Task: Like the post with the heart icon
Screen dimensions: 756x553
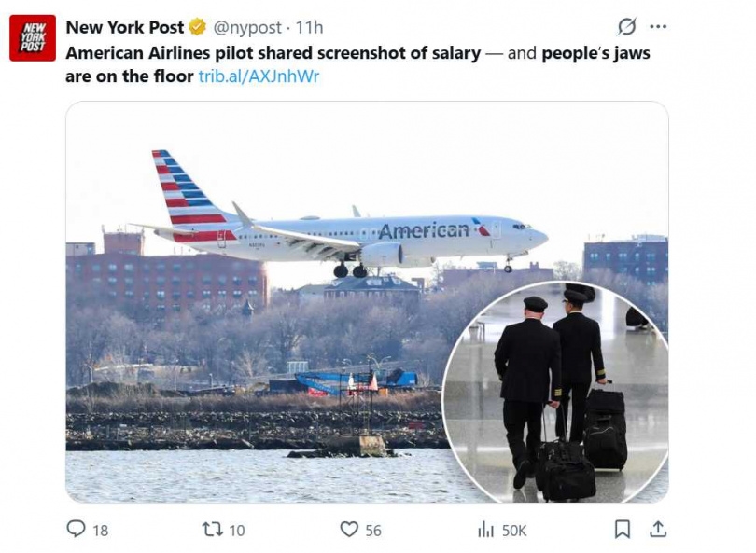Action: tap(349, 530)
